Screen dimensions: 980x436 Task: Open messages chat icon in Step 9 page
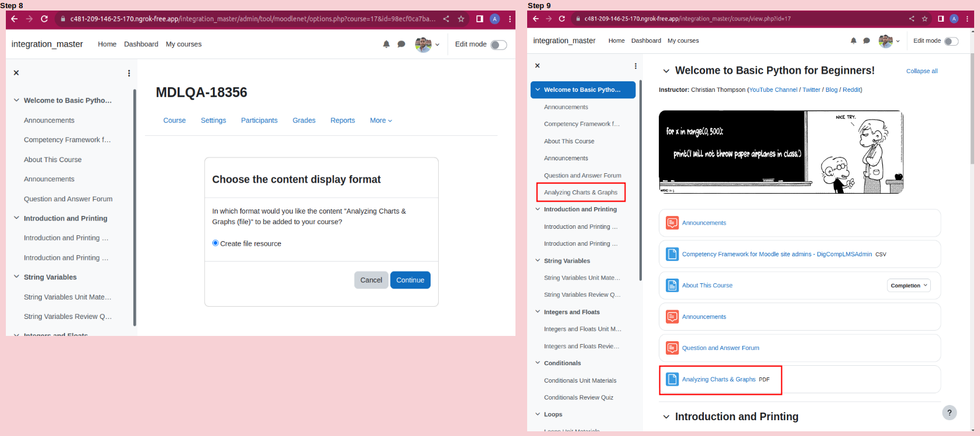coord(866,41)
